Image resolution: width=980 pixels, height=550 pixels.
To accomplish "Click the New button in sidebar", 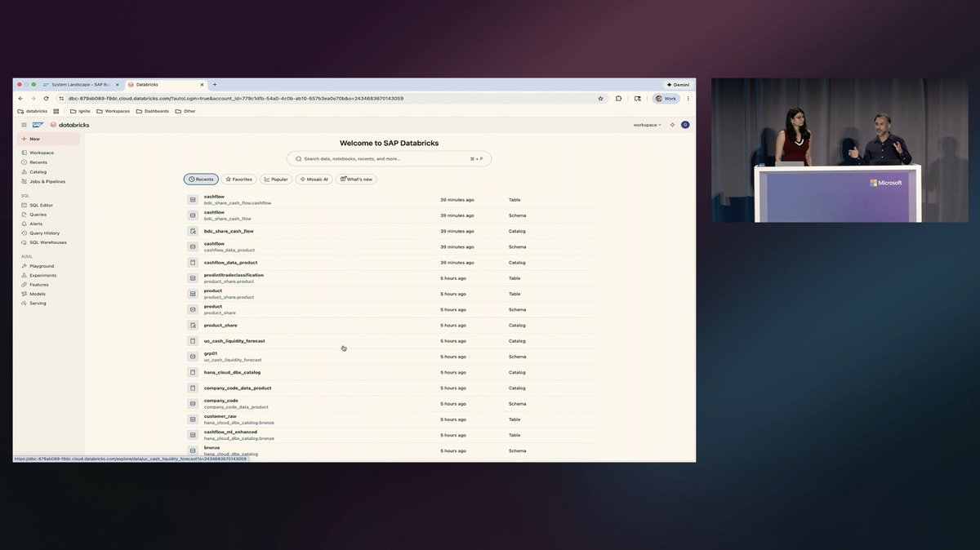I will (49, 139).
